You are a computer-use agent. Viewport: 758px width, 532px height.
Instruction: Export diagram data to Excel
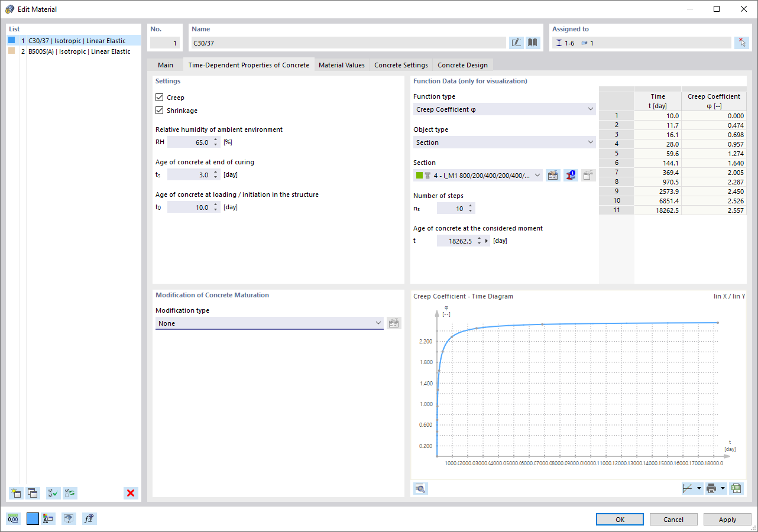(736, 488)
